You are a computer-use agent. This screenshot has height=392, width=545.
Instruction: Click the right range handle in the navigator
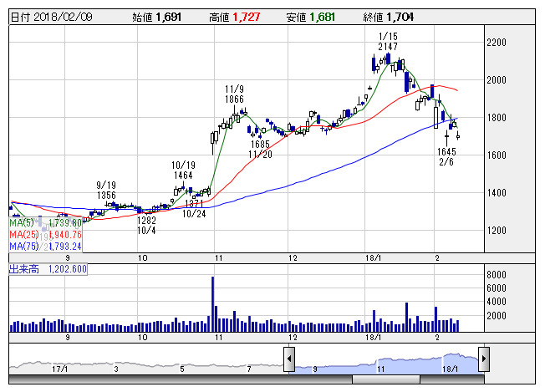(482, 361)
